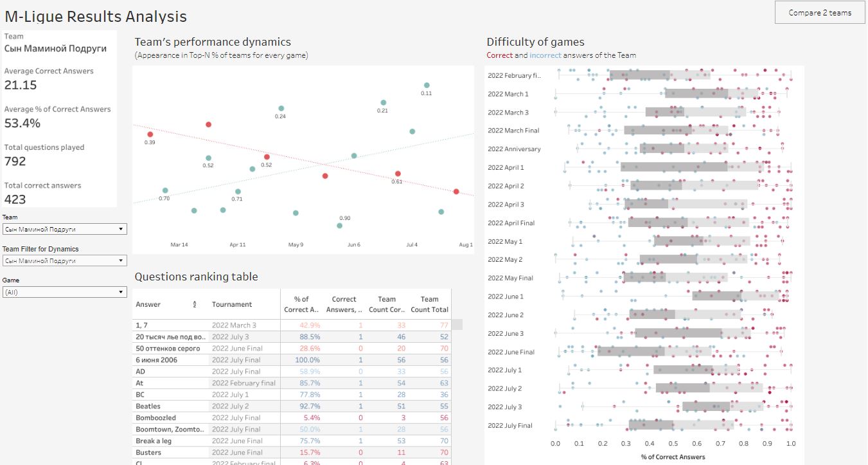This screenshot has height=465, width=868.
Task: Click the scatter point labeled 0.90
Action: pos(339,226)
